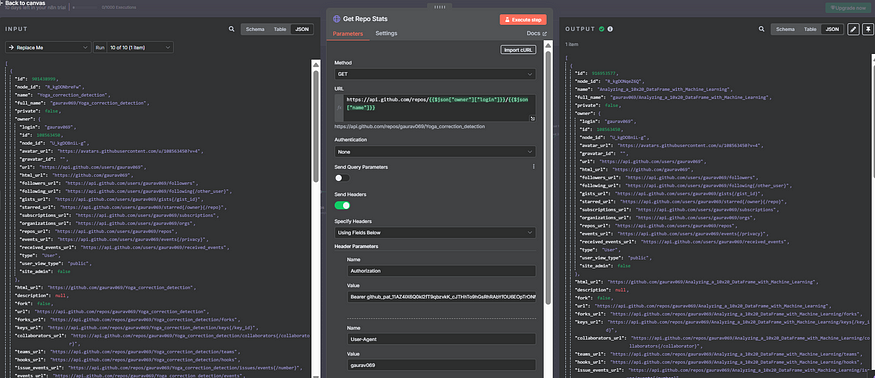Click the "site_admin": false line in INPUT
The height and width of the screenshot is (378, 875).
pos(45,271)
